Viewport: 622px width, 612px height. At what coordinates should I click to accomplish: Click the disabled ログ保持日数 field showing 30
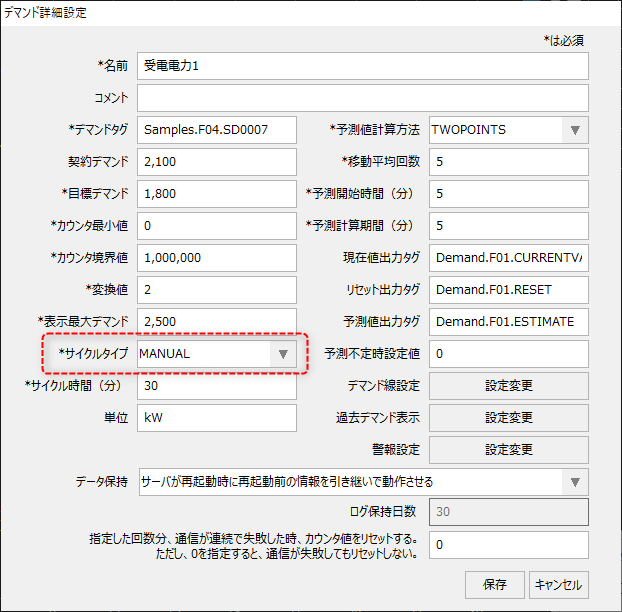[509, 512]
